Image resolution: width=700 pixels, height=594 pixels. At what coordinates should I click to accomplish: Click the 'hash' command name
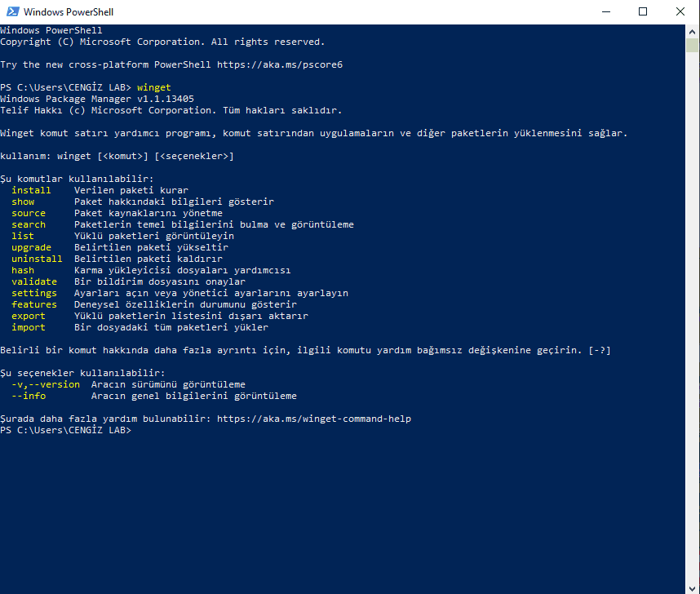tap(23, 271)
